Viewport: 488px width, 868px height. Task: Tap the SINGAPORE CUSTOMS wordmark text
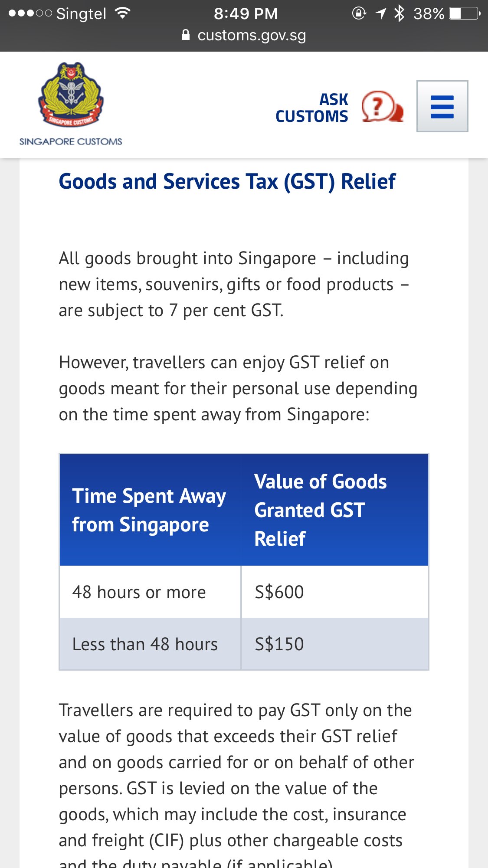tap(71, 141)
